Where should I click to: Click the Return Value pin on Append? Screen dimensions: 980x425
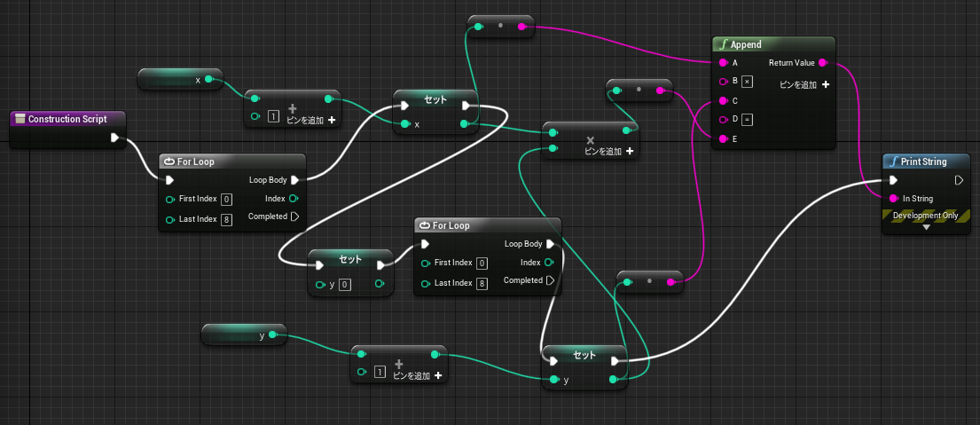822,62
